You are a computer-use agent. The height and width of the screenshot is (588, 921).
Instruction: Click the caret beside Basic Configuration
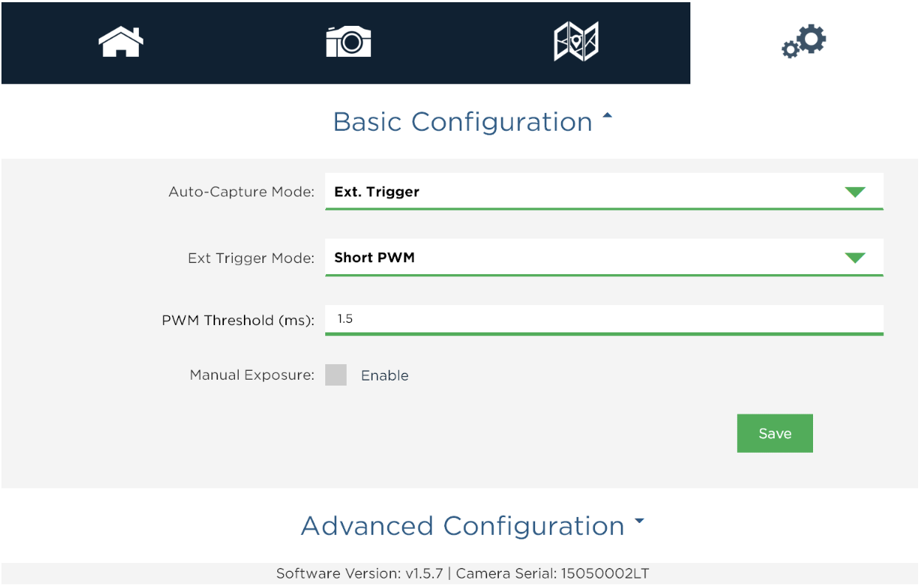608,116
